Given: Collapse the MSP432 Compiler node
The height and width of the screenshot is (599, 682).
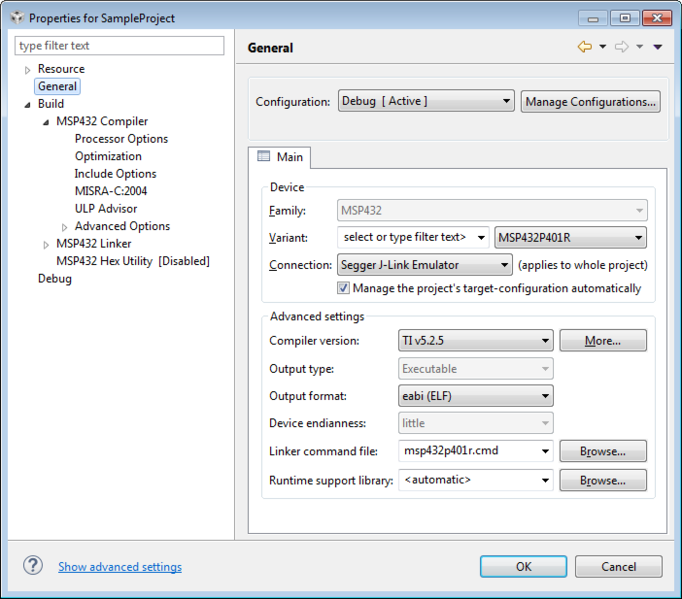Looking at the screenshot, I should tap(46, 122).
